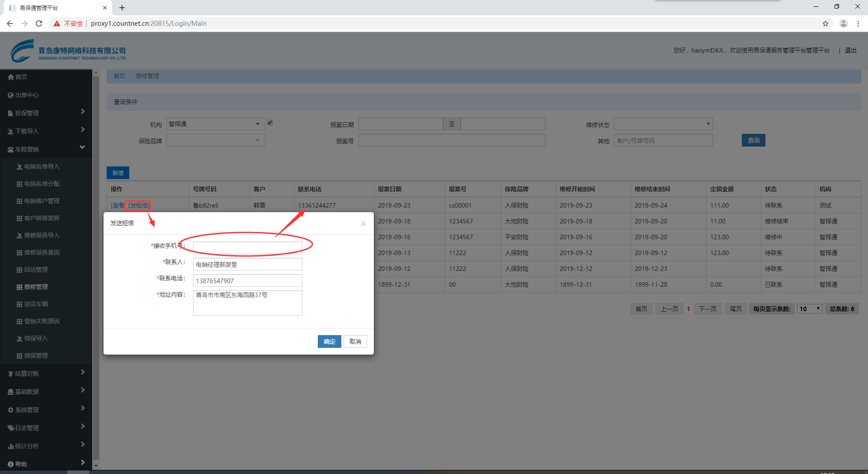
Task: Bookmark this page with the star icon
Action: (826, 24)
